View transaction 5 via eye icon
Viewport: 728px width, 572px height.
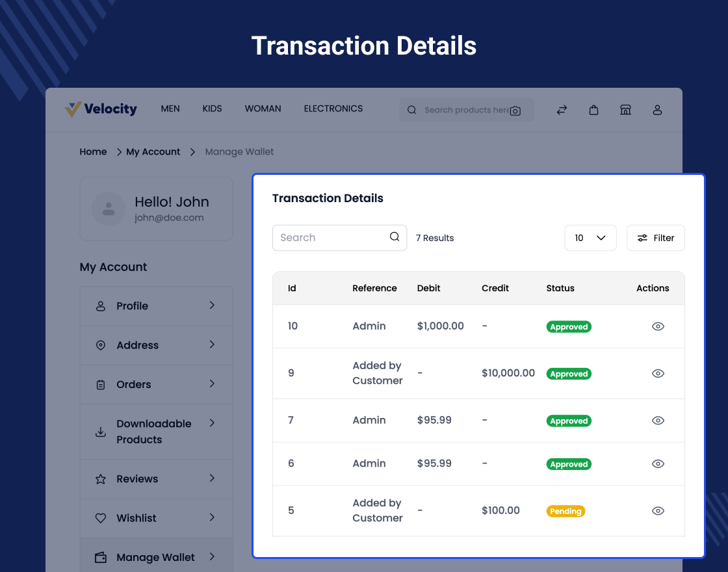(658, 511)
